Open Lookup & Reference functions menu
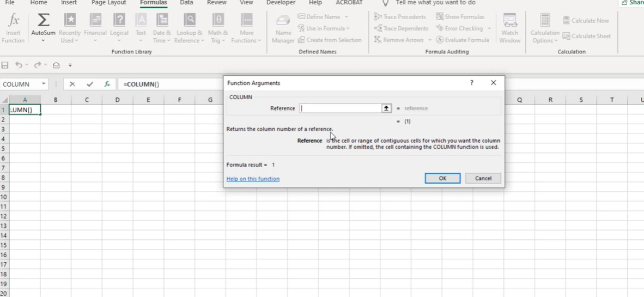Screen dimensions: 644x297 [190, 28]
